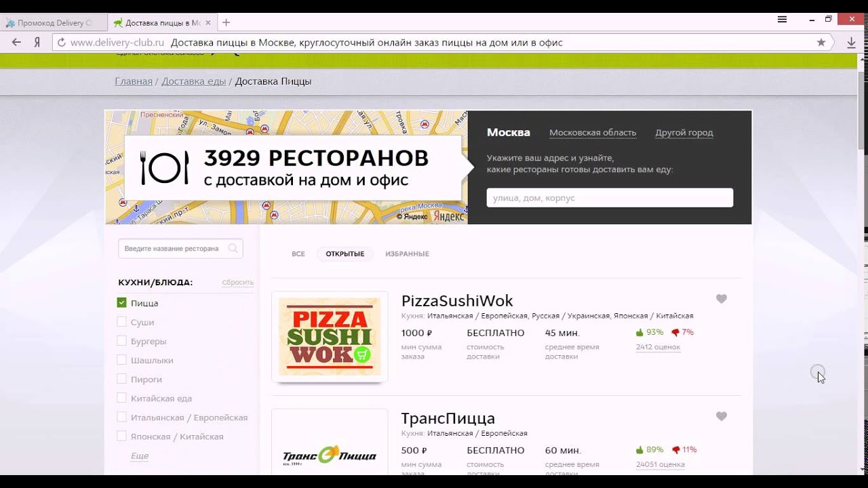Click ТрансПицца '500 ₽' minimum order

coord(414,450)
